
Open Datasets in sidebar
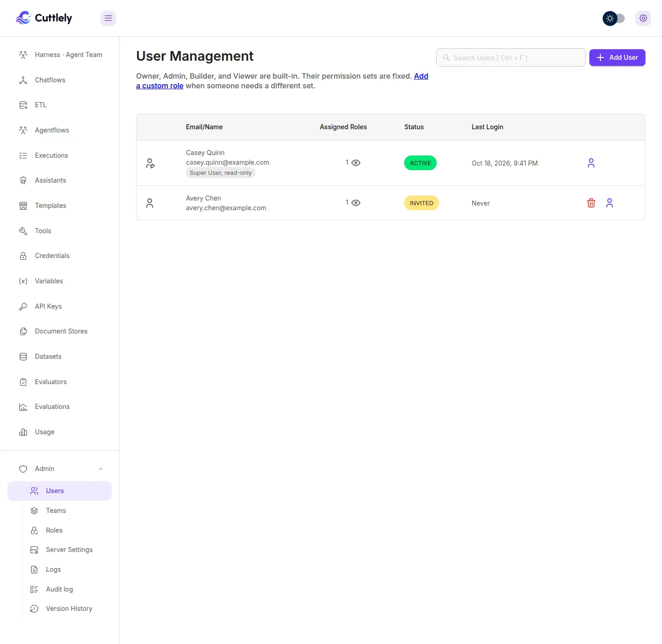(60, 356)
